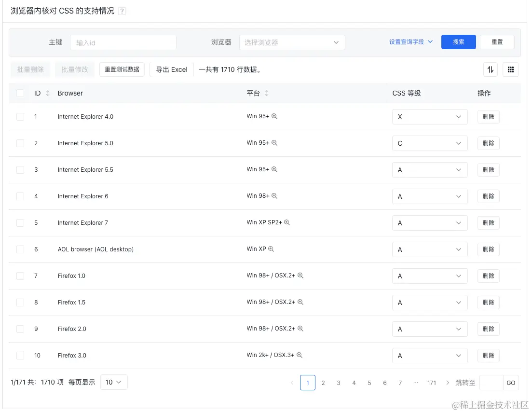Open CSS grade dropdown showing C for IE 5.0
Viewport: 532px width, 413px height.
point(430,143)
